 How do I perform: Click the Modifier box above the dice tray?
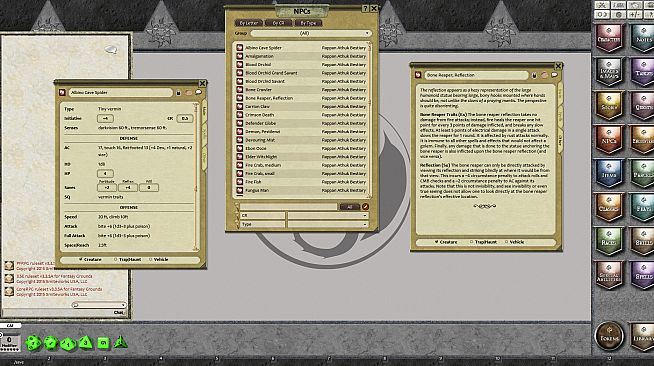[9, 342]
